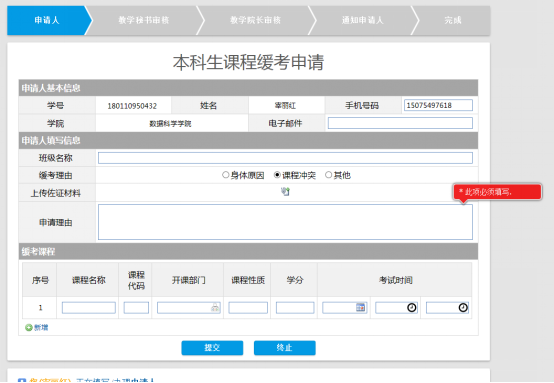Click the 学分 input field in row 1
The height and width of the screenshot is (383, 554).
tap(295, 307)
